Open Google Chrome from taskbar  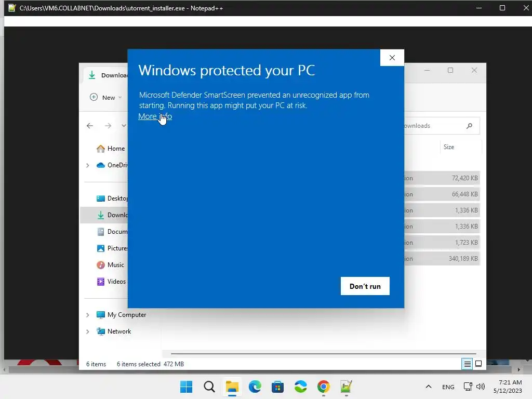click(323, 387)
